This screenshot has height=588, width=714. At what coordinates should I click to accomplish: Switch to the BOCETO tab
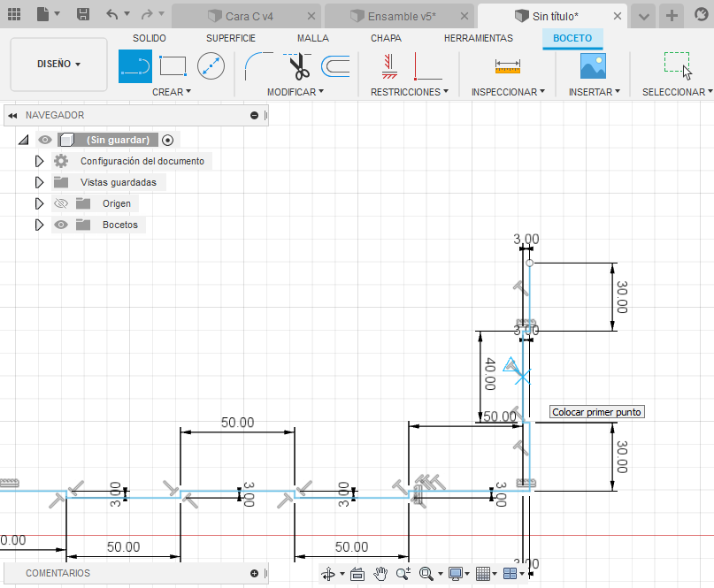pos(572,38)
